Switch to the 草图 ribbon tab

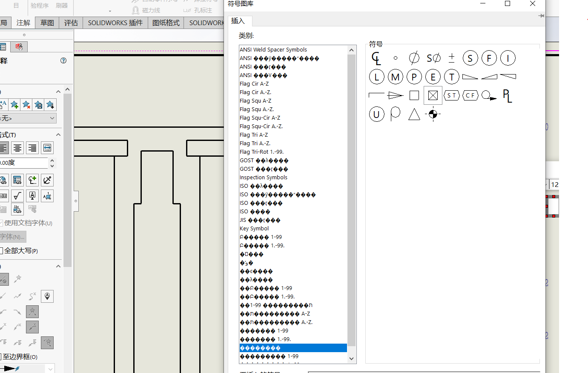click(x=47, y=23)
